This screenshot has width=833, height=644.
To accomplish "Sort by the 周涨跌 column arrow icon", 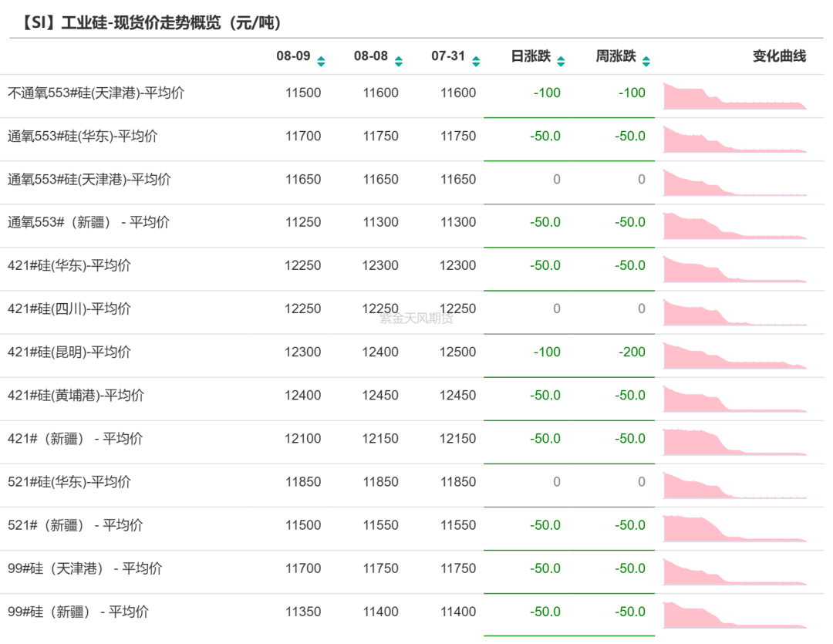I will pyautogui.click(x=646, y=62).
